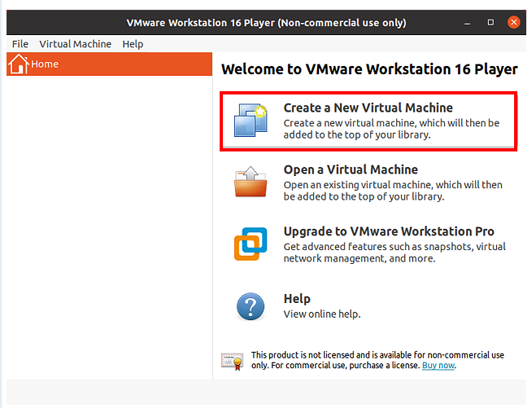Image resolution: width=532 pixels, height=408 pixels.
Task: Click the Create a New Virtual Machine heading
Action: pos(368,107)
